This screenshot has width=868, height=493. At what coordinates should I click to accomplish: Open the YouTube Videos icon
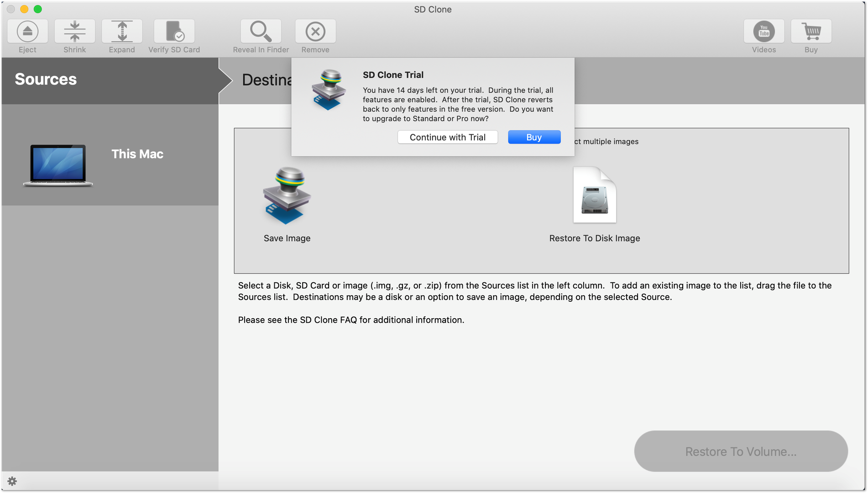(x=763, y=31)
